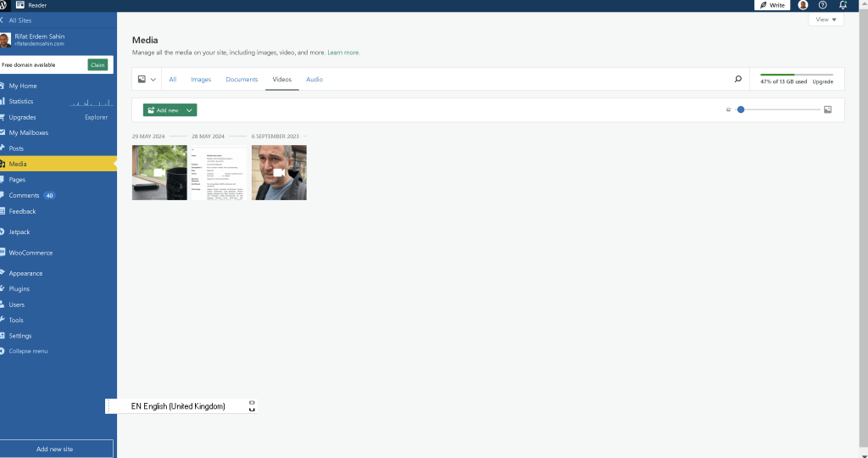Select the 29 May 2024 video thumbnail
Screen dimensions: 868x458
[x=159, y=172]
